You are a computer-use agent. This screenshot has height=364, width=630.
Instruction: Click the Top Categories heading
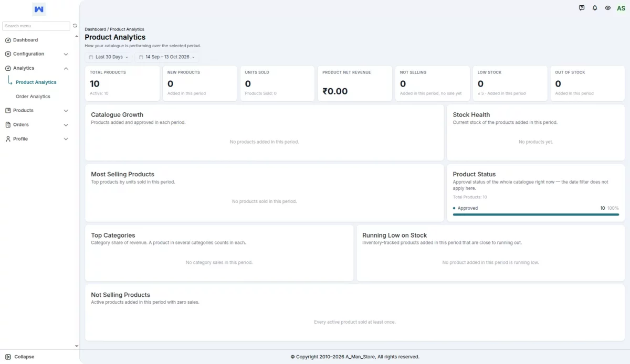(x=113, y=235)
